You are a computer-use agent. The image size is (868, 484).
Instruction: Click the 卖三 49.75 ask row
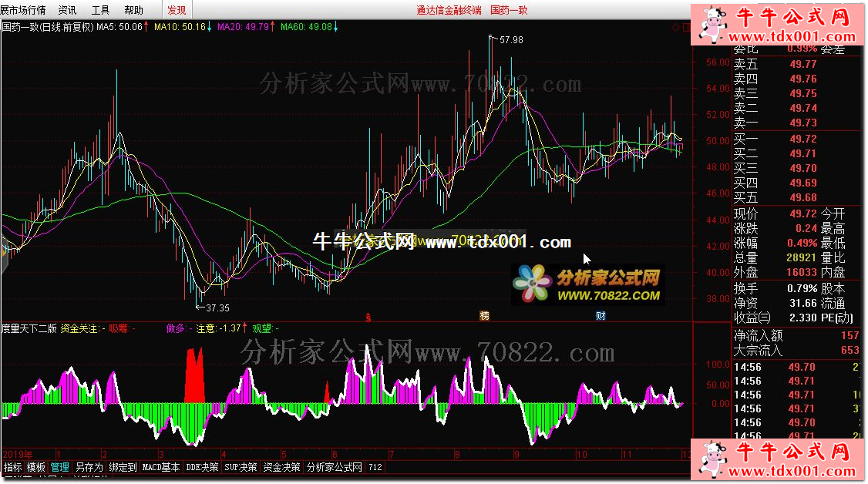775,93
